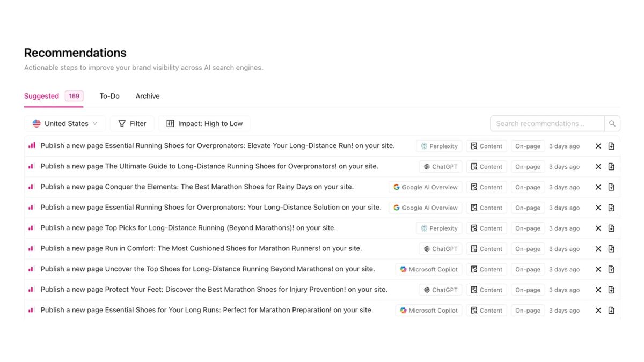This screenshot has width=644, height=362.
Task: Open the Filter options
Action: pyautogui.click(x=132, y=123)
